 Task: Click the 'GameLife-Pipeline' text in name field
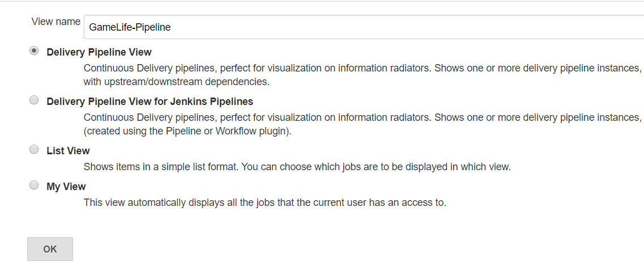point(130,27)
